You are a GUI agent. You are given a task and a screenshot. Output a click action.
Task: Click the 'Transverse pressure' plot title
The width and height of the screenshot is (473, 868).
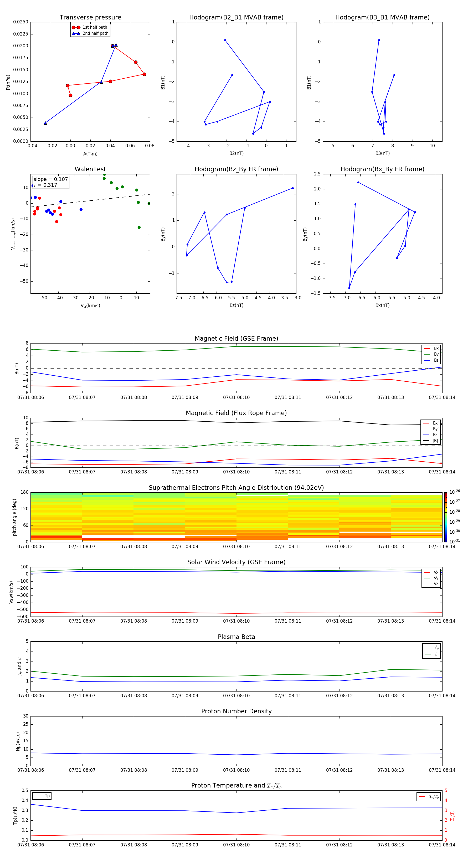(90, 18)
